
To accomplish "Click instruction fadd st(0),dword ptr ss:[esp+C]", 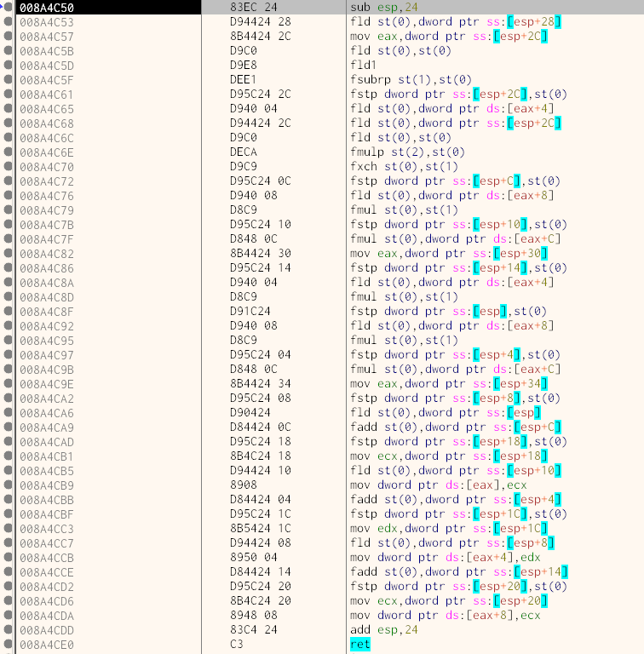I will coord(456,427).
